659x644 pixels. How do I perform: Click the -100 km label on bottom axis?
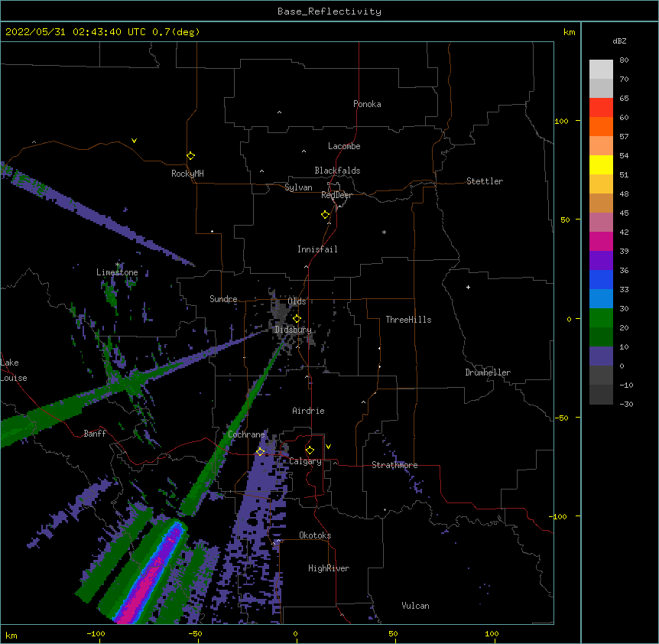96,633
